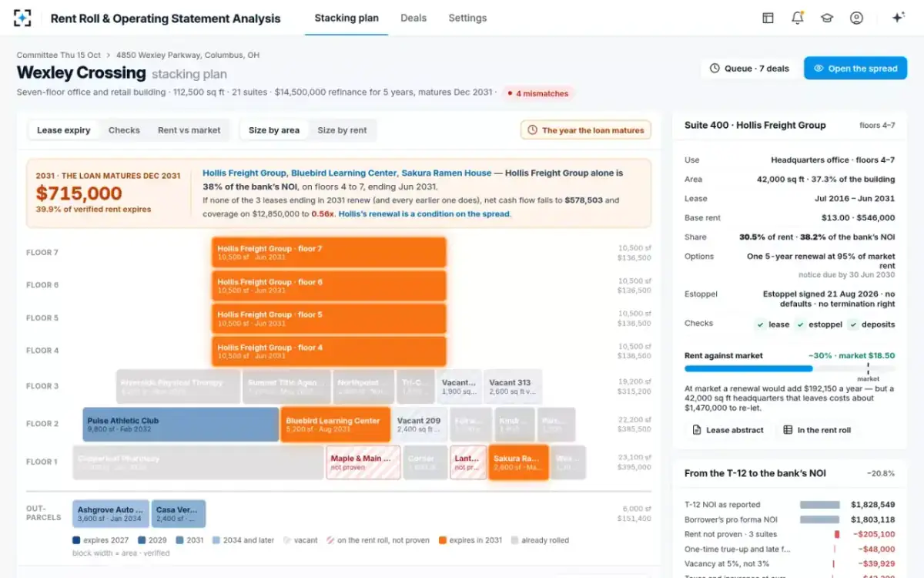Click the vacant legend swatch
This screenshot has width=924, height=578.
pyautogui.click(x=286, y=540)
